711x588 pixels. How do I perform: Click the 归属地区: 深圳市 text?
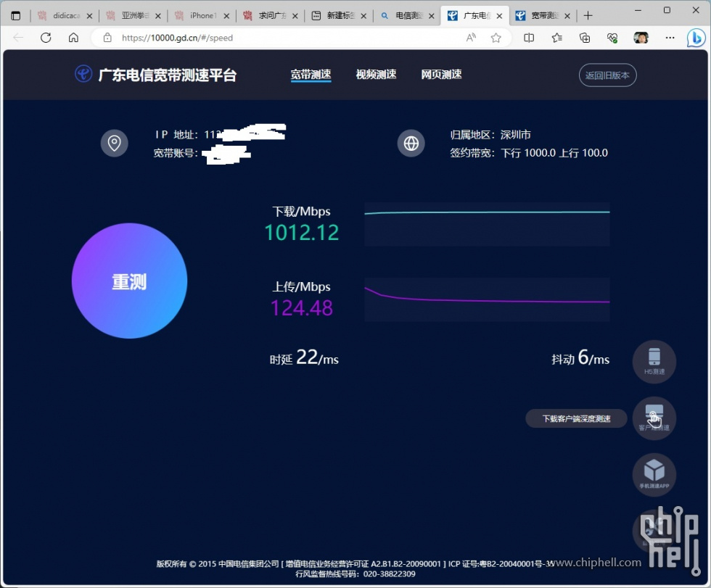[x=490, y=135]
